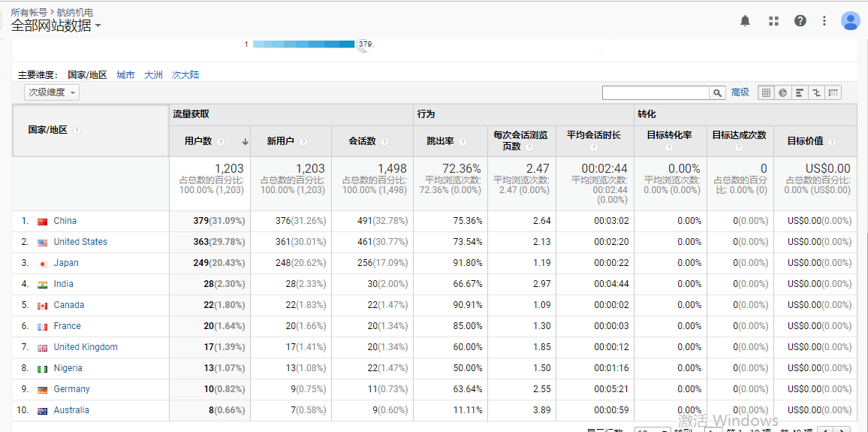
Task: Open the Nigeria row link
Action: click(68, 368)
